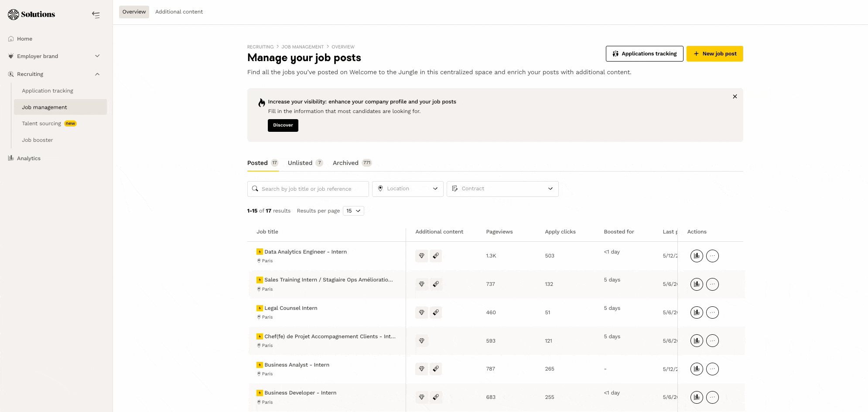
Task: Open statistics icon for Business Developer row
Action: (697, 397)
